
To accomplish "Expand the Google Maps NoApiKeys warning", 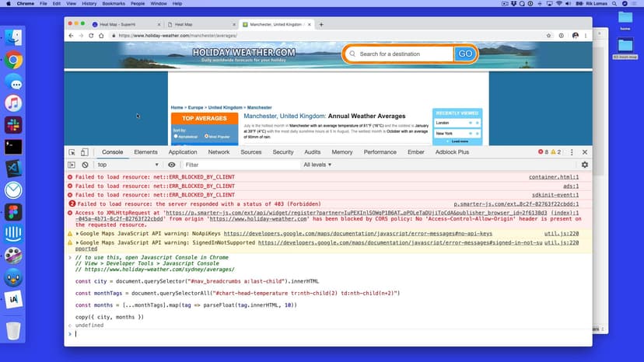I will (x=77, y=233).
